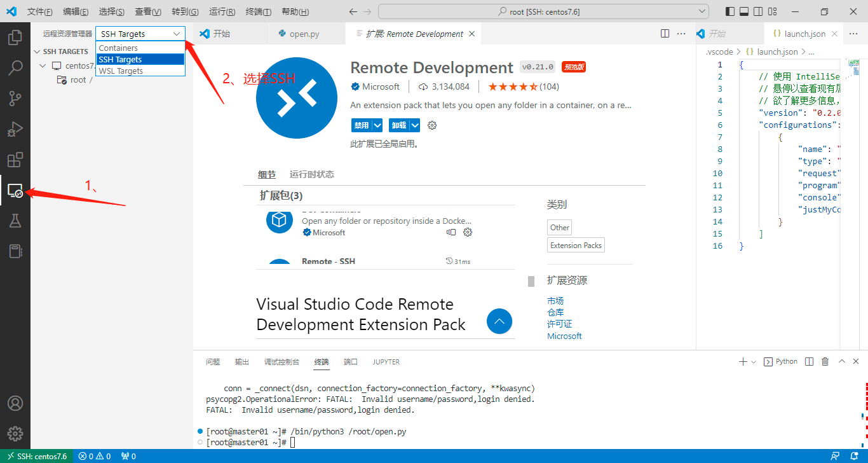The image size is (868, 463).
Task: Create a new terminal with the plus icon
Action: click(x=743, y=361)
